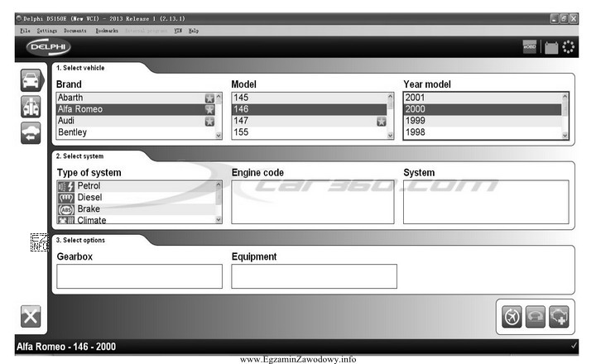Select Abarth in Brand list

click(x=136, y=98)
